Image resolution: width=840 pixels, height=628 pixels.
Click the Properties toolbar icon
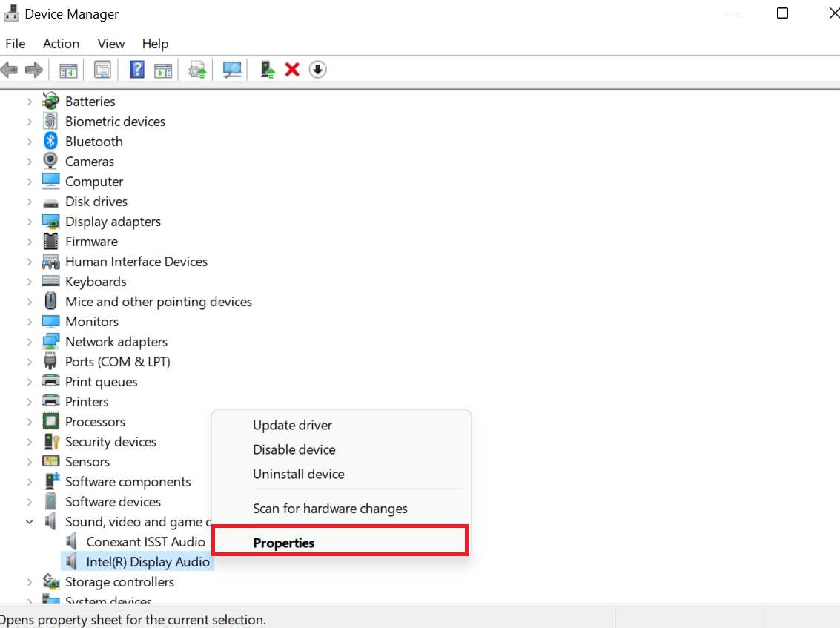pos(102,70)
